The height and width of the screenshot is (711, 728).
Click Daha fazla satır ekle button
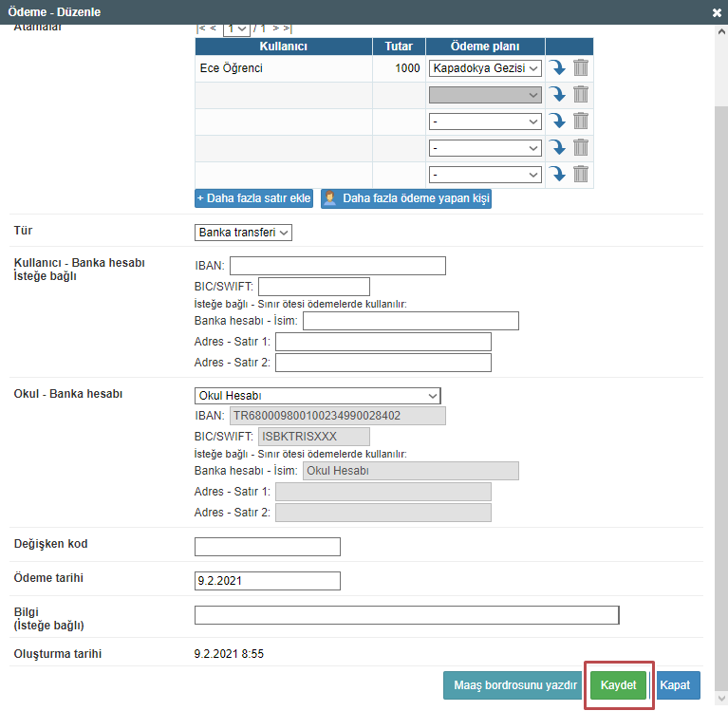tap(254, 198)
